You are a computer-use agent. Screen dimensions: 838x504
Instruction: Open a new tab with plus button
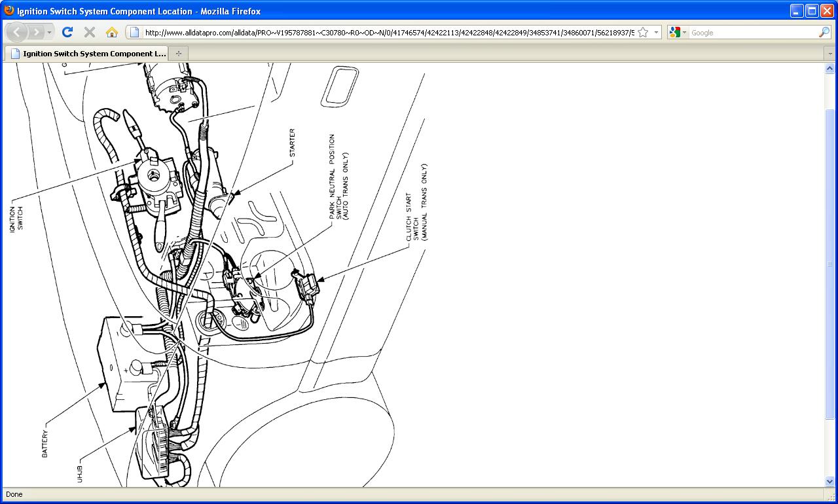178,53
